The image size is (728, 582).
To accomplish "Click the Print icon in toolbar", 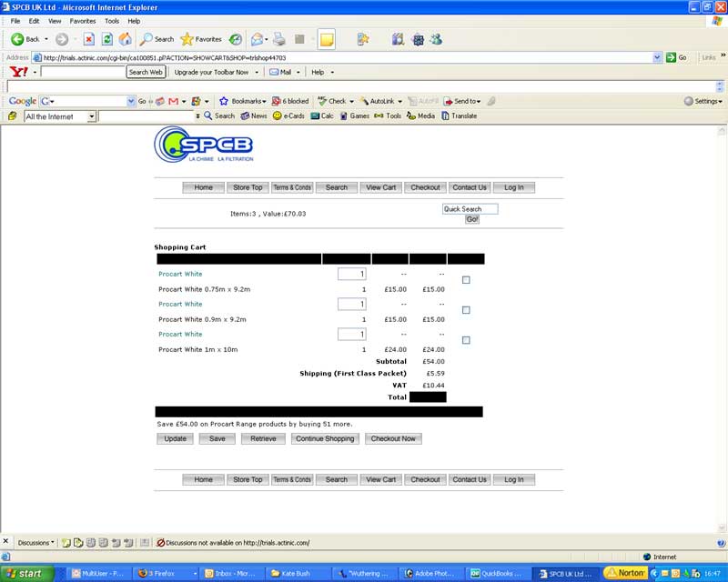I will (x=279, y=39).
